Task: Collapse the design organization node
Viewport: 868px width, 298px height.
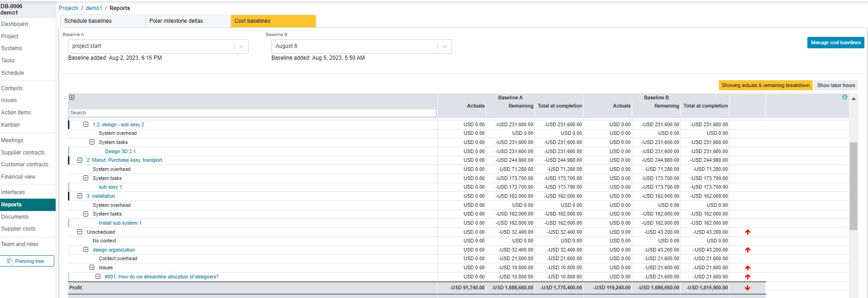Action: 85,250
